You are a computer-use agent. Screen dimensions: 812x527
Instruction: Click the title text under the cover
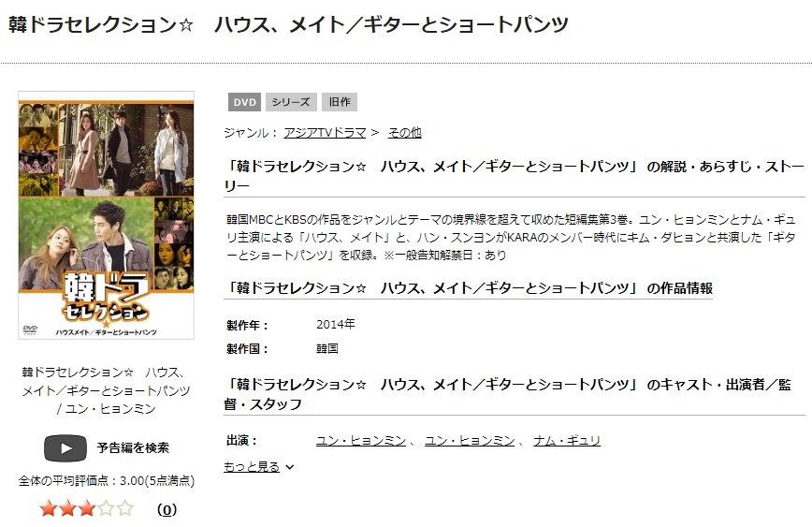[106, 390]
